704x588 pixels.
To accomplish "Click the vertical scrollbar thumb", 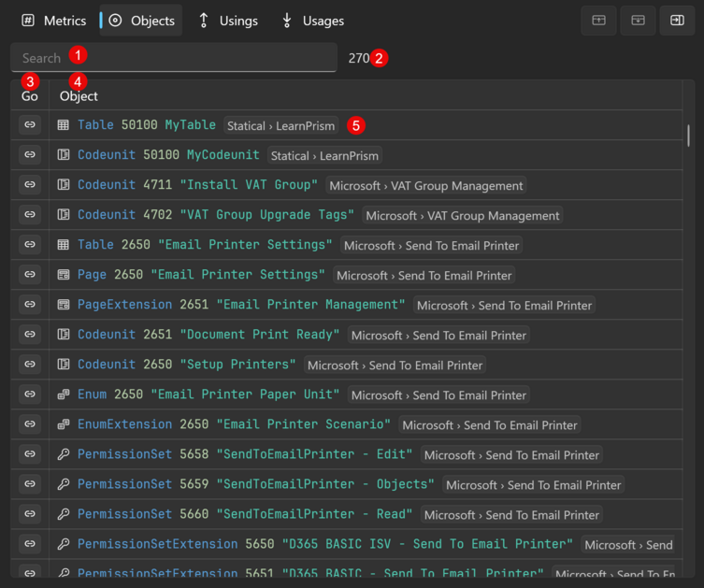I will 689,136.
